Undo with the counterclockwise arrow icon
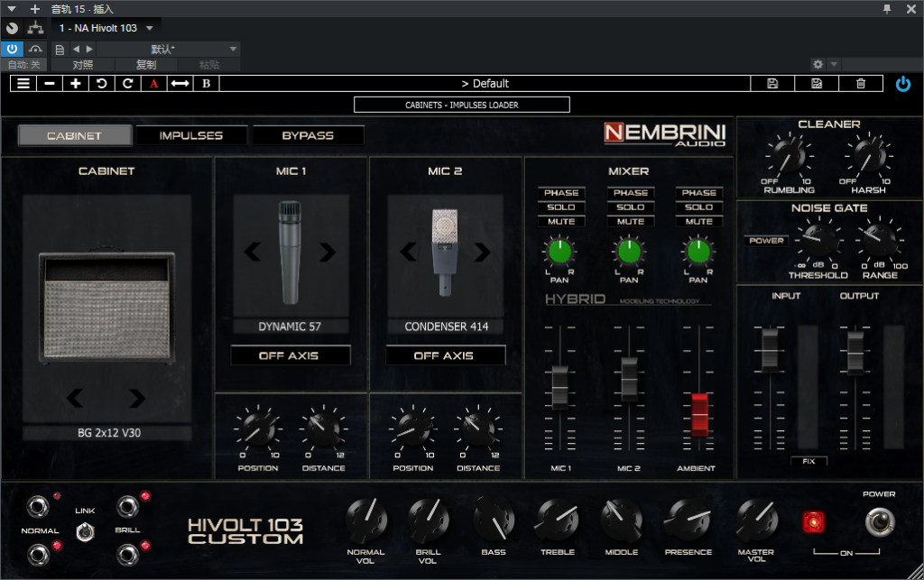Image resolution: width=924 pixels, height=580 pixels. [101, 84]
